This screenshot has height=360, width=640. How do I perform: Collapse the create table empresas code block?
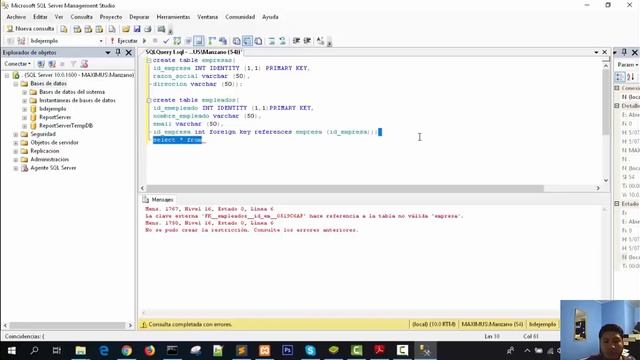(149, 60)
